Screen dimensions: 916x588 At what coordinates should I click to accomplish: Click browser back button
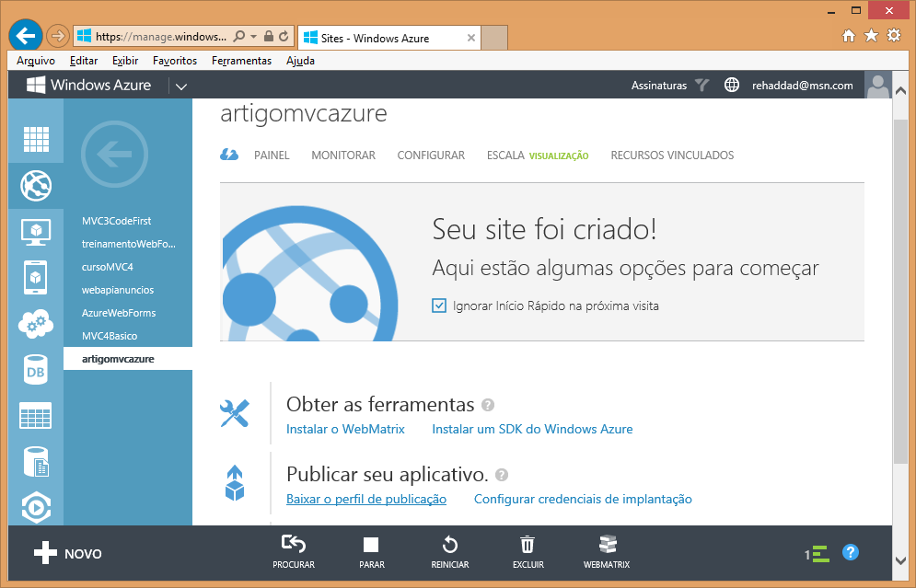(x=26, y=36)
